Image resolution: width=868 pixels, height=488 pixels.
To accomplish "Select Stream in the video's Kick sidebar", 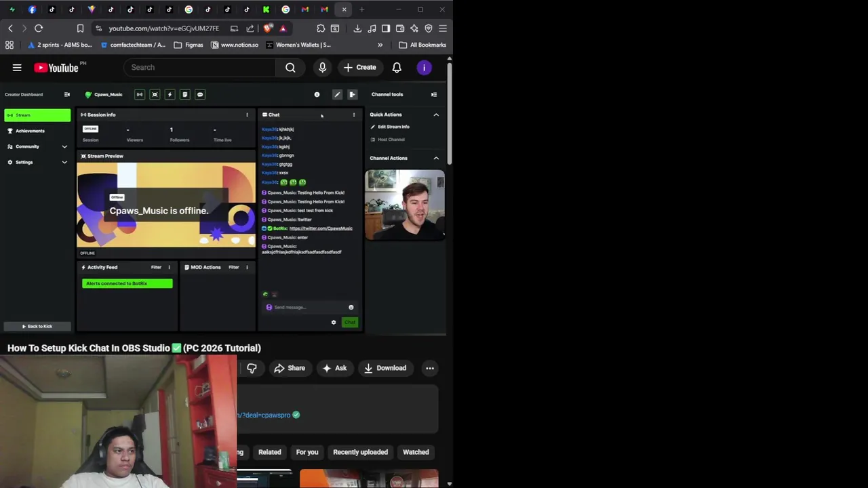I will 37,115.
